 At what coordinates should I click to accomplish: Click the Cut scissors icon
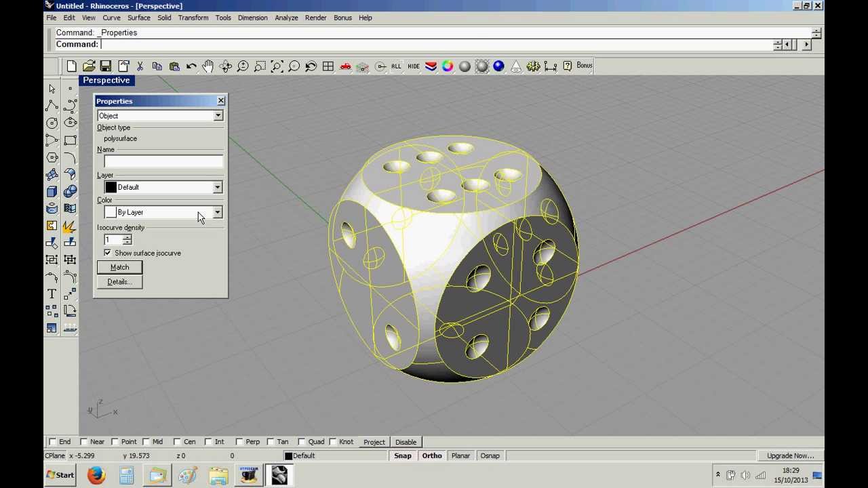pyautogui.click(x=140, y=66)
